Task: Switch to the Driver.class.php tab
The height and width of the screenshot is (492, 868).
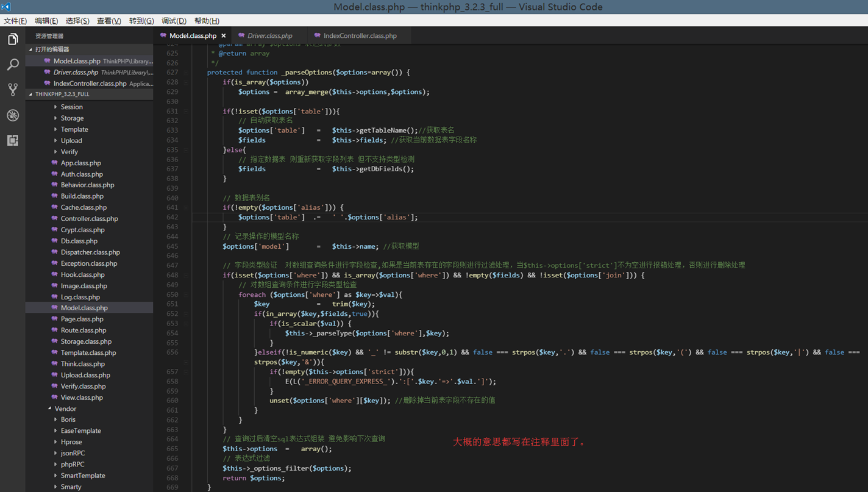Action: pos(269,36)
